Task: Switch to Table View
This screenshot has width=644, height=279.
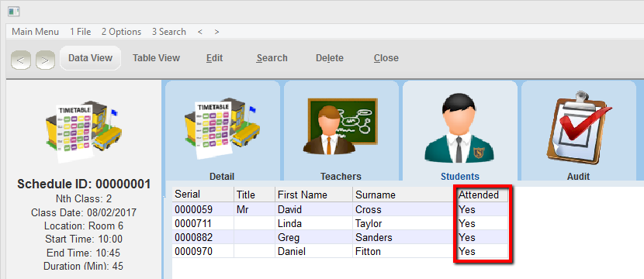Action: point(156,58)
